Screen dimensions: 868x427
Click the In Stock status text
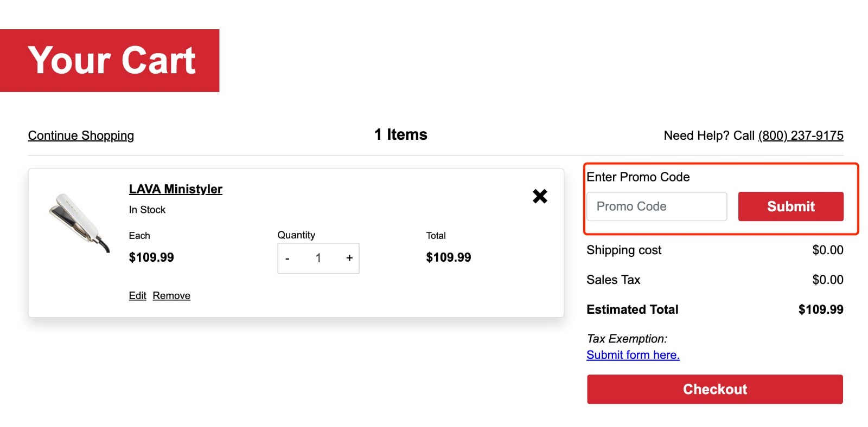(x=146, y=210)
